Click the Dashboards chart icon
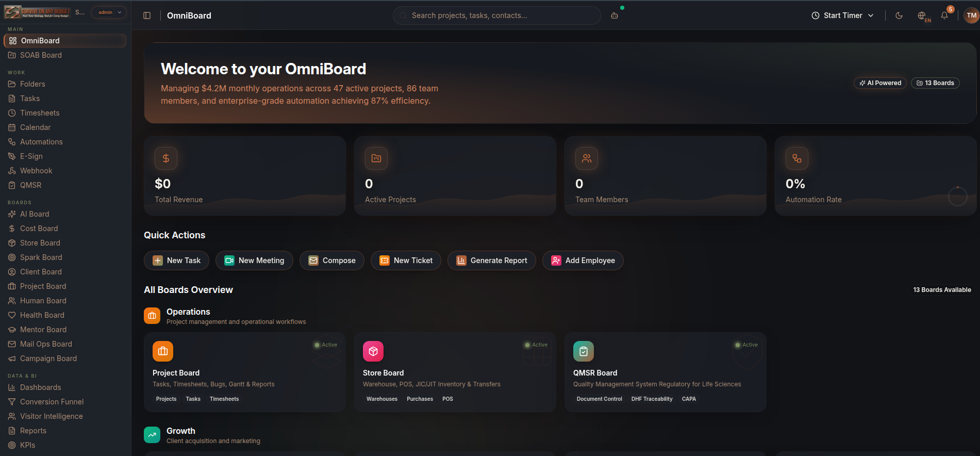Screen dimensions: 980x456 click(12, 387)
